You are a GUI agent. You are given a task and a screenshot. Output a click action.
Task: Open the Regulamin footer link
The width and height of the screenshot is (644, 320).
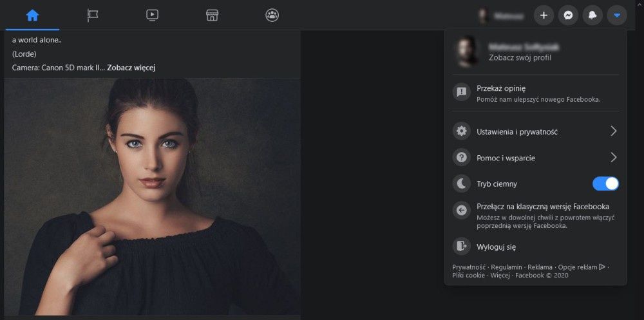tap(506, 267)
